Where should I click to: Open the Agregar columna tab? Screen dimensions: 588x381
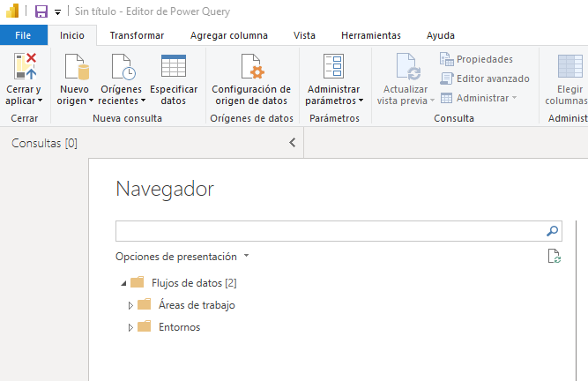[x=228, y=35]
